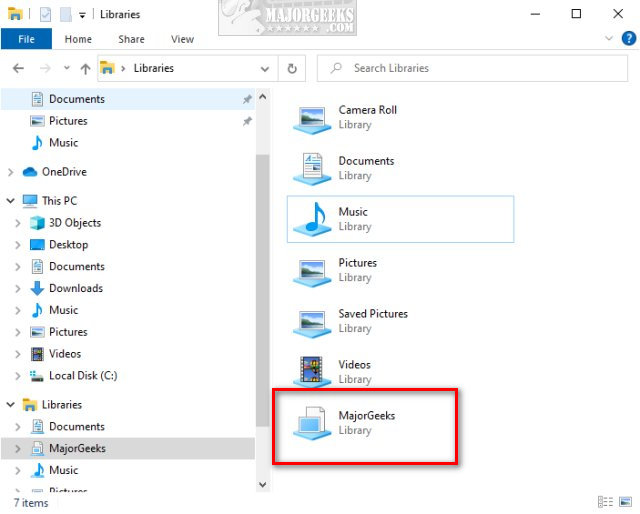
Task: Expand the MajorGeeks node in sidebar
Action: pyautogui.click(x=18, y=449)
